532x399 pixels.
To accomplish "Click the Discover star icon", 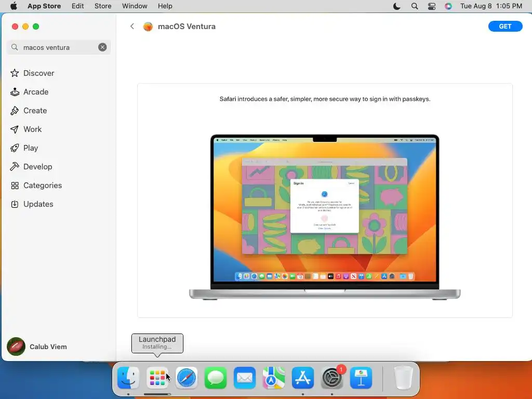I will pyautogui.click(x=15, y=73).
